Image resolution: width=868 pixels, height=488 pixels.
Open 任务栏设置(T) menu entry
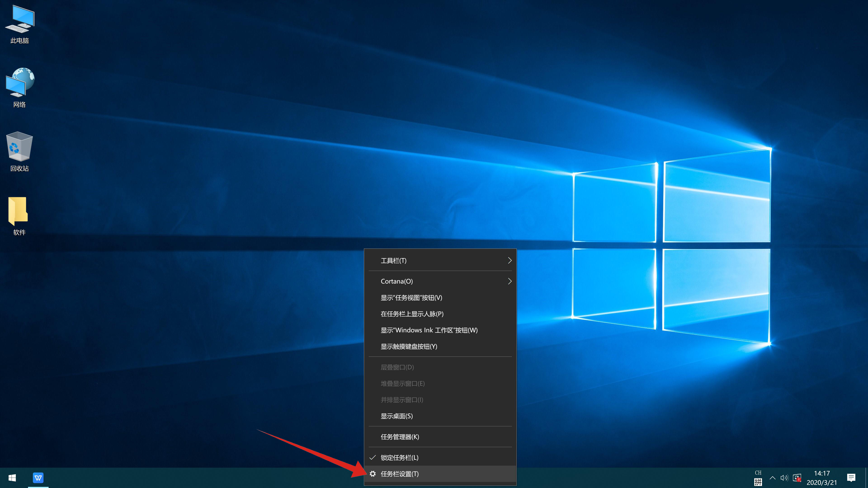[x=440, y=474]
